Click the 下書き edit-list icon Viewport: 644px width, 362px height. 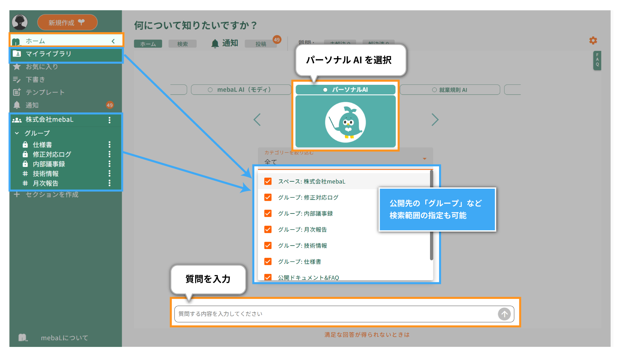click(17, 79)
